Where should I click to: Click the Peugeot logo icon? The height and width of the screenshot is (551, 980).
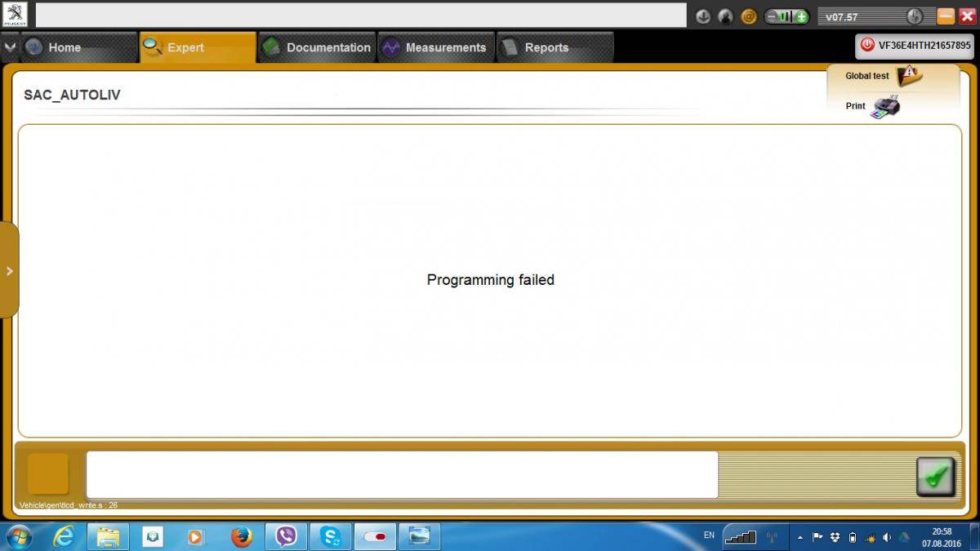tap(16, 15)
